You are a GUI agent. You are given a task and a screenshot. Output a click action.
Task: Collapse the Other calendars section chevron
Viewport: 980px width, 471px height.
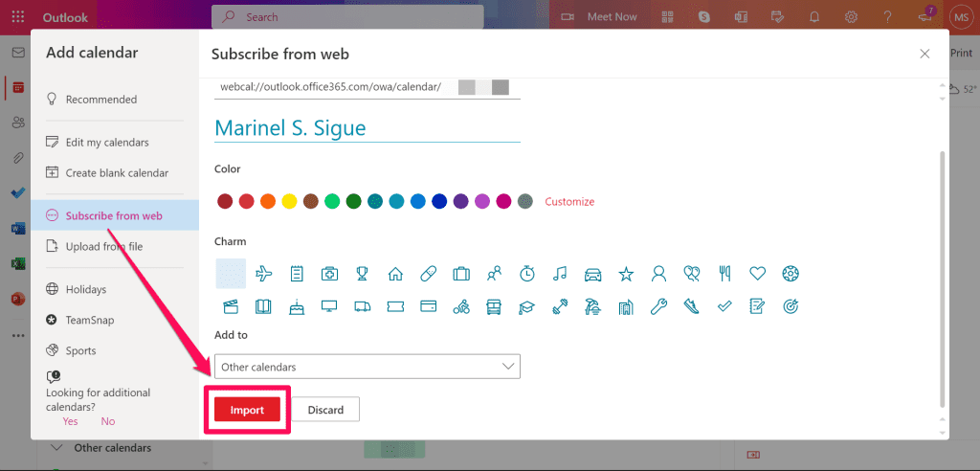56,448
